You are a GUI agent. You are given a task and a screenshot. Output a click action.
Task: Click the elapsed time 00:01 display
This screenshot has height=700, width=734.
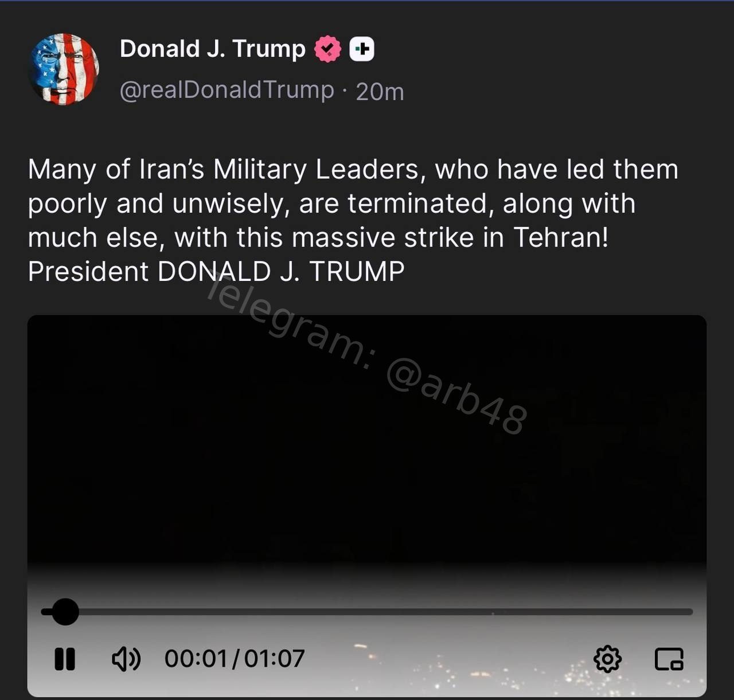[x=196, y=659]
